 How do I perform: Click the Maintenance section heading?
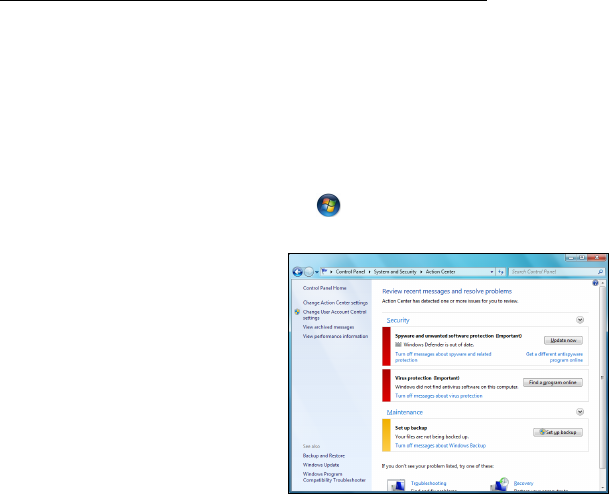[404, 412]
